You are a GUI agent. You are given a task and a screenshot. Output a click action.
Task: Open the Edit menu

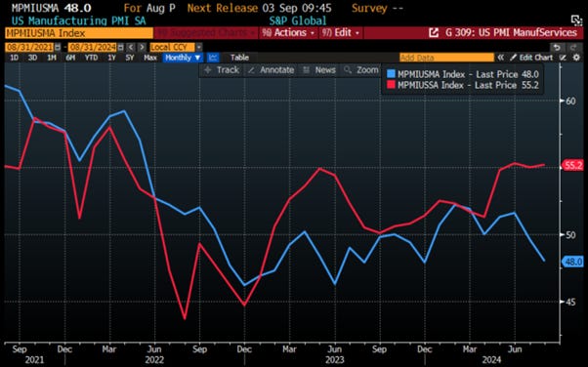tap(341, 33)
